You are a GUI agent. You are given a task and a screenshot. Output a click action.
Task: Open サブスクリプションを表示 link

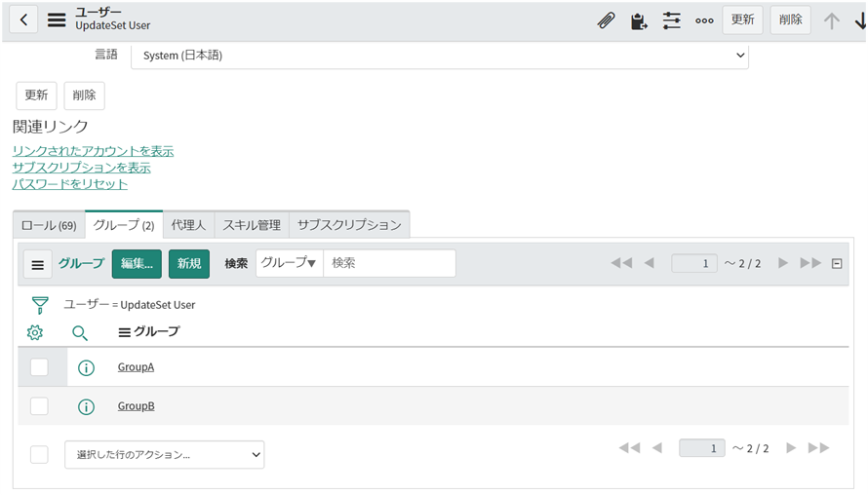81,168
